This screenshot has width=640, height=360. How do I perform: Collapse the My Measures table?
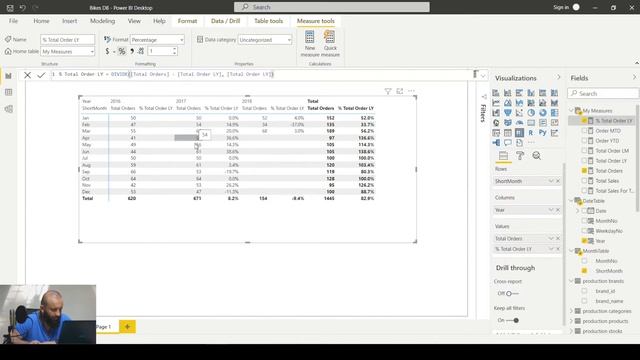(x=571, y=111)
